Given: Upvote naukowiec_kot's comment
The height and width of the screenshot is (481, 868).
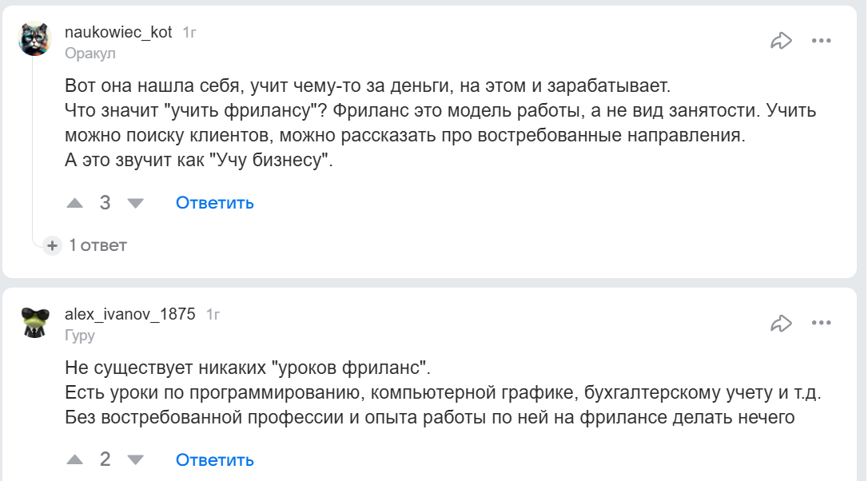Looking at the screenshot, I should [74, 203].
